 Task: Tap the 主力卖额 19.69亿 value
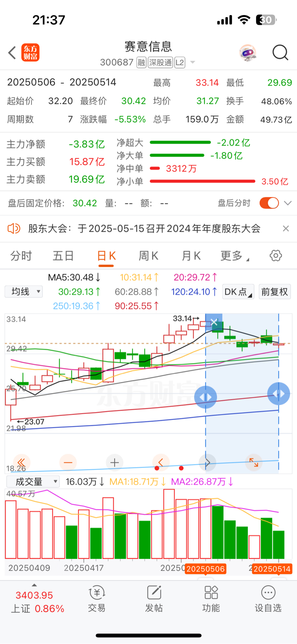point(87,179)
